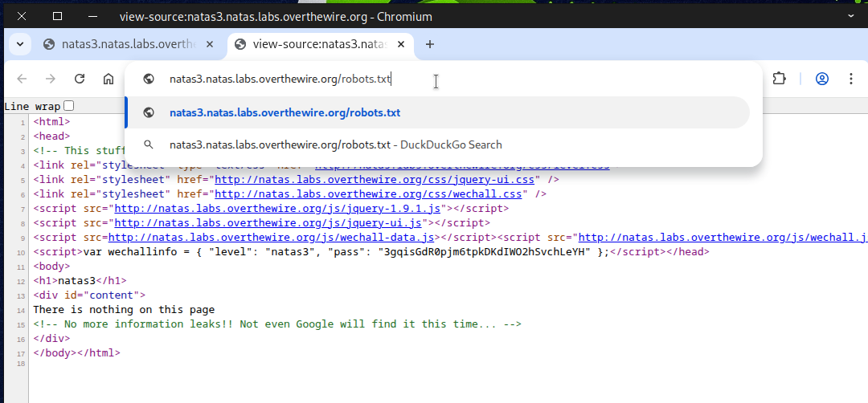Close the first natas3 tab
This screenshot has width=868, height=403.
coord(210,44)
